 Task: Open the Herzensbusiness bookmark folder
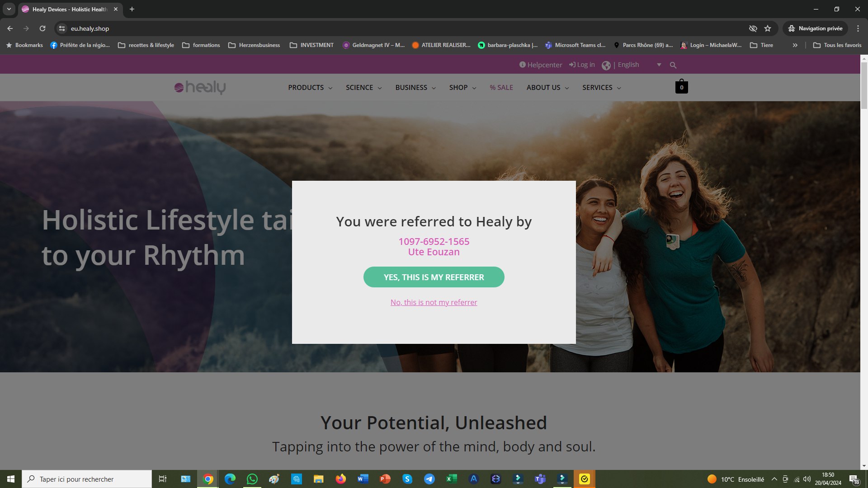(x=254, y=45)
